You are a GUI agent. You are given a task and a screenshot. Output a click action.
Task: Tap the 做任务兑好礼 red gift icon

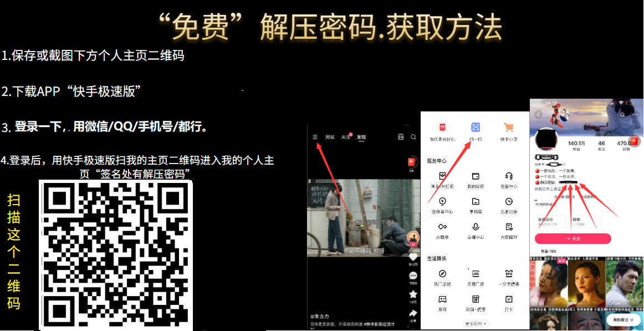point(442,128)
